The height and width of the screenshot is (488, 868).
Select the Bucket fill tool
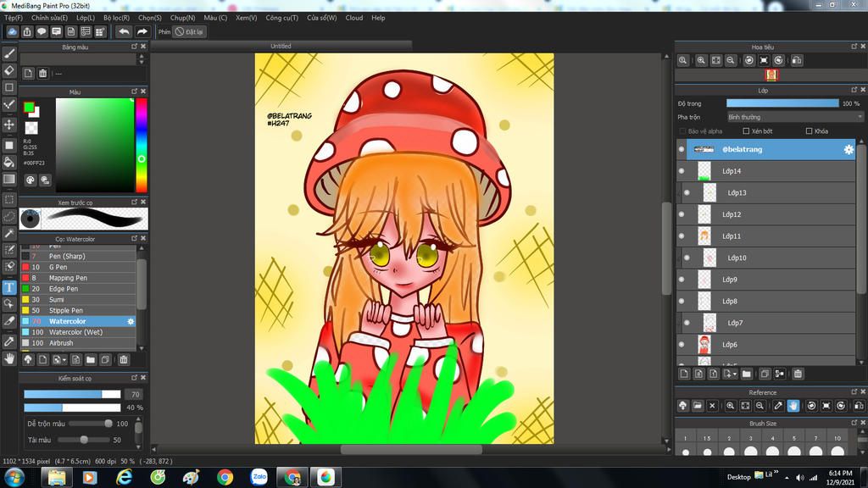click(x=9, y=162)
